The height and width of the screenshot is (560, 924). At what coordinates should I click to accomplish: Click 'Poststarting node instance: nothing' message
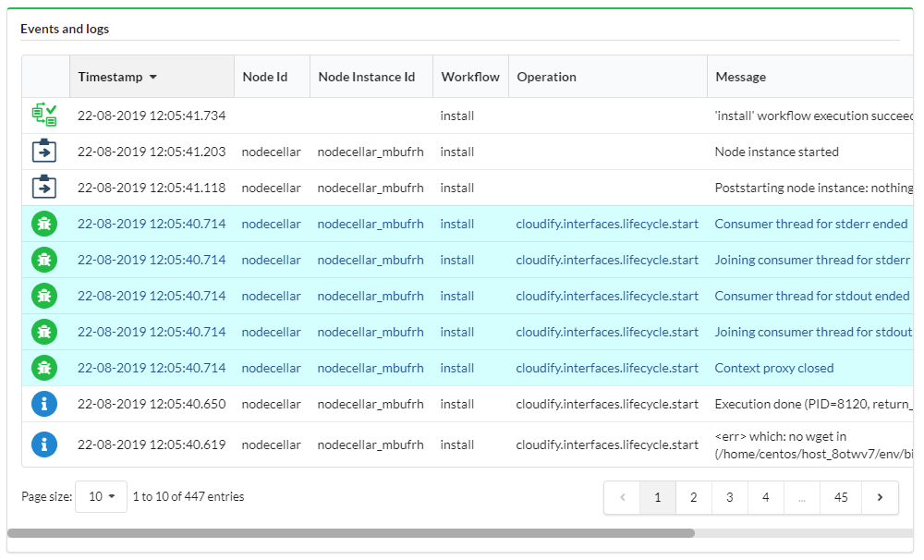[x=814, y=188]
